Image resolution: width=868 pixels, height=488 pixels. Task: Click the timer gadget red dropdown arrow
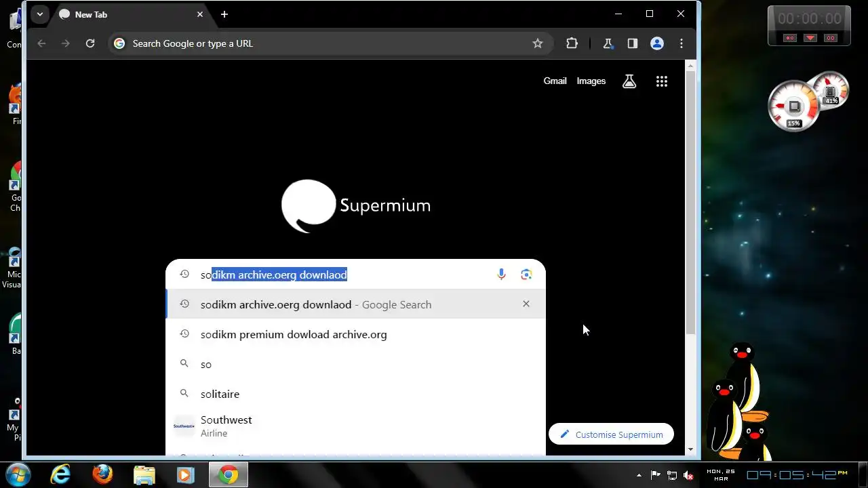810,38
